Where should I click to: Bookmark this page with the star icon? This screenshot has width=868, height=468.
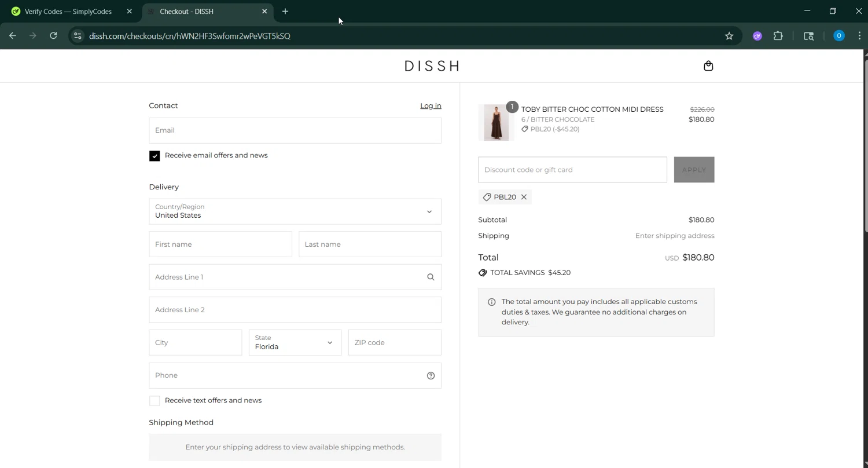(729, 36)
